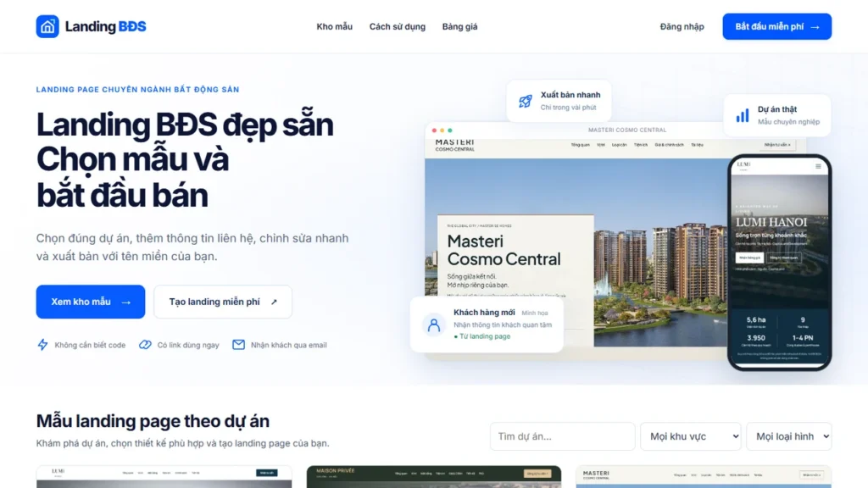Click Từ landing page green status text
The height and width of the screenshot is (488, 868).
pyautogui.click(x=482, y=336)
